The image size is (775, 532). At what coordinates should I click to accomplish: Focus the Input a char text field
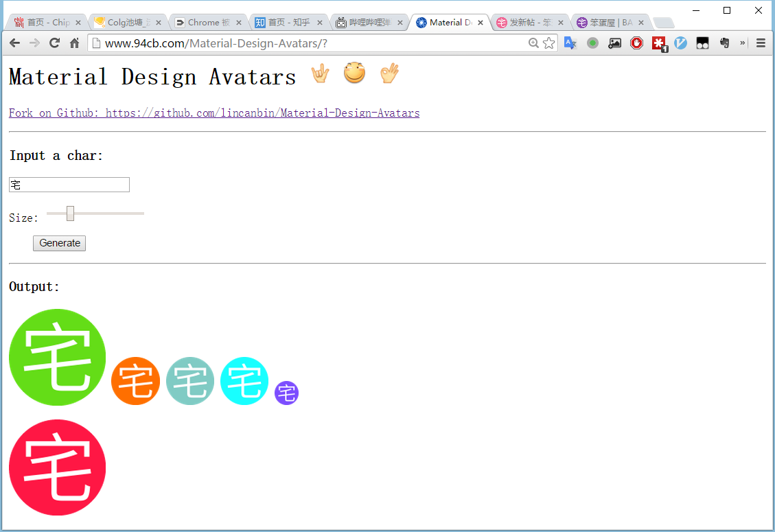pos(69,185)
